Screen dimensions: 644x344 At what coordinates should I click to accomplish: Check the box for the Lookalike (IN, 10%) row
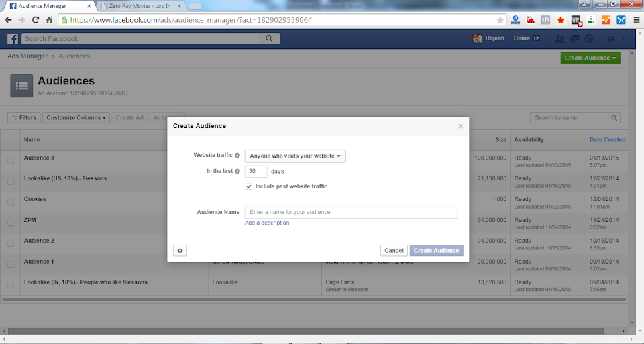point(11,285)
